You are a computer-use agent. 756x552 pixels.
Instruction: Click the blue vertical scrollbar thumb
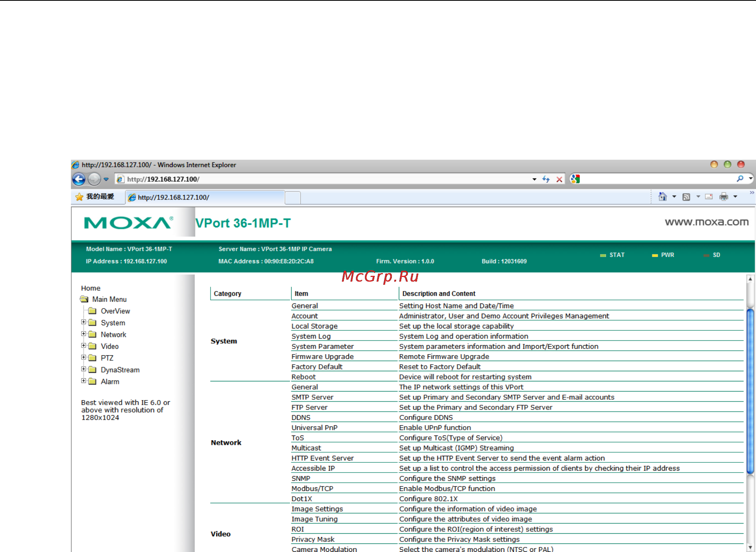[x=750, y=391]
